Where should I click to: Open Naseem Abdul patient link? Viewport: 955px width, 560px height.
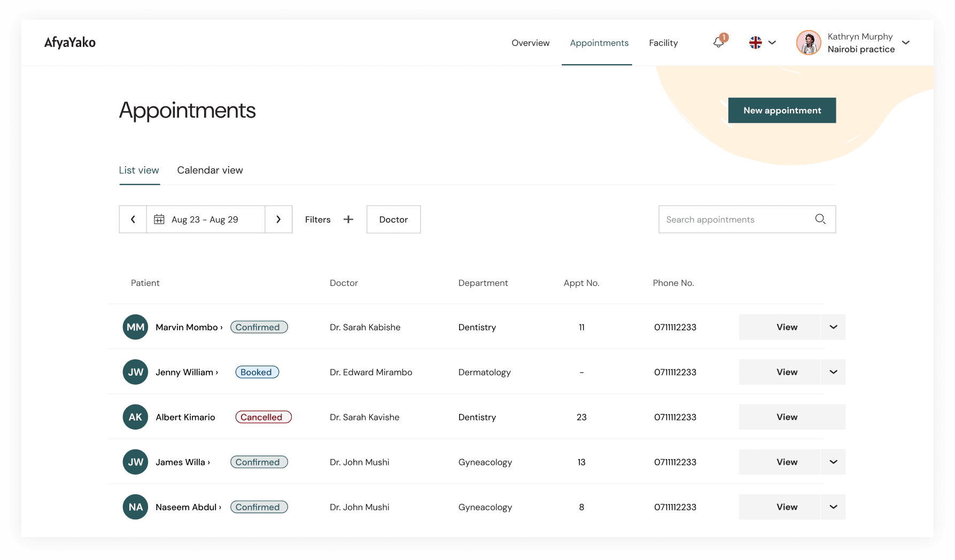tap(189, 507)
